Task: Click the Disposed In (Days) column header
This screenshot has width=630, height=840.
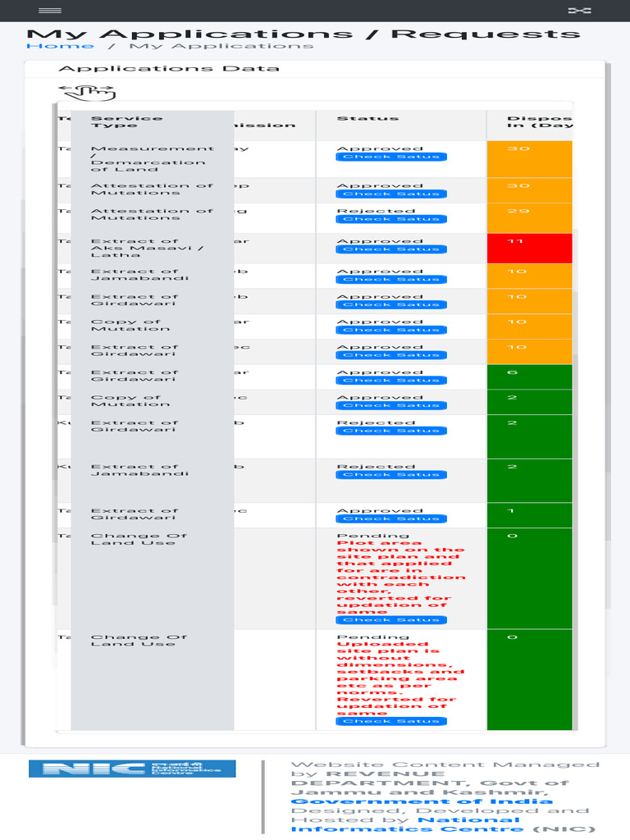Action: [530, 126]
